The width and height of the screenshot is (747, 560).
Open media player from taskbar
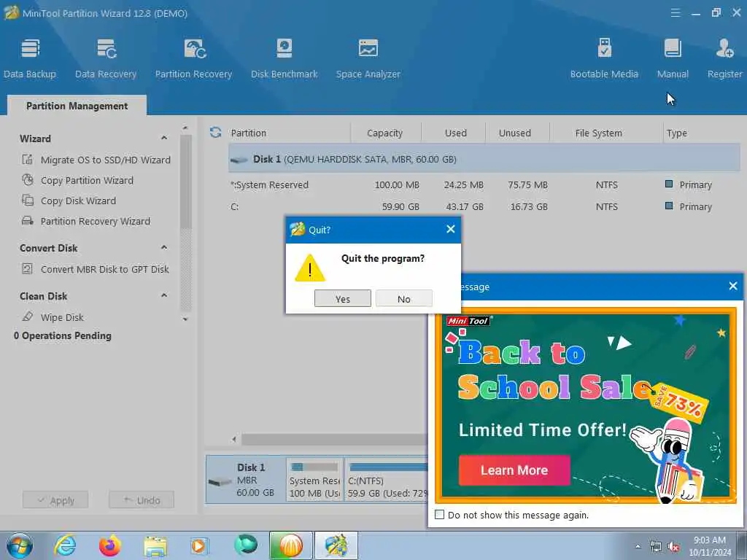click(199, 545)
